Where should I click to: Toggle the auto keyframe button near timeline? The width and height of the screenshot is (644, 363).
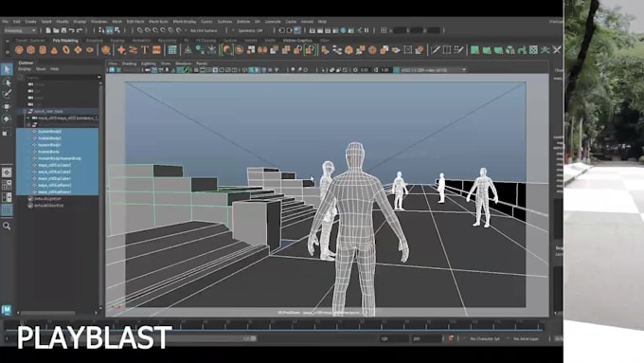451,338
